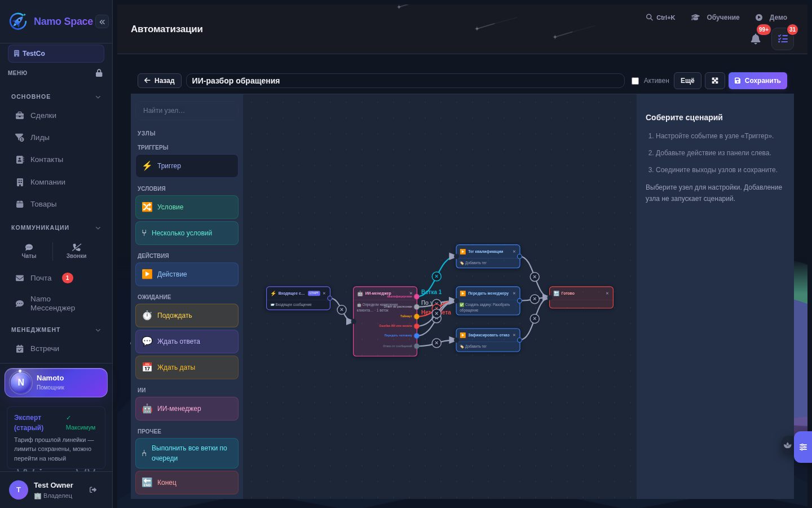Image resolution: width=812 pixels, height=508 pixels.
Task: Go to Контакты in the sidebar
Action: pyautogui.click(x=56, y=160)
